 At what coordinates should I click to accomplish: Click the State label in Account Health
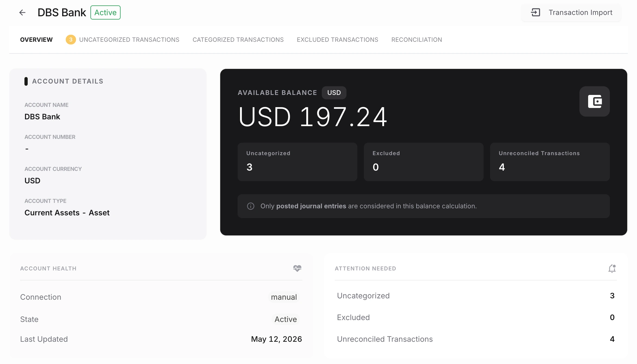(x=29, y=319)
